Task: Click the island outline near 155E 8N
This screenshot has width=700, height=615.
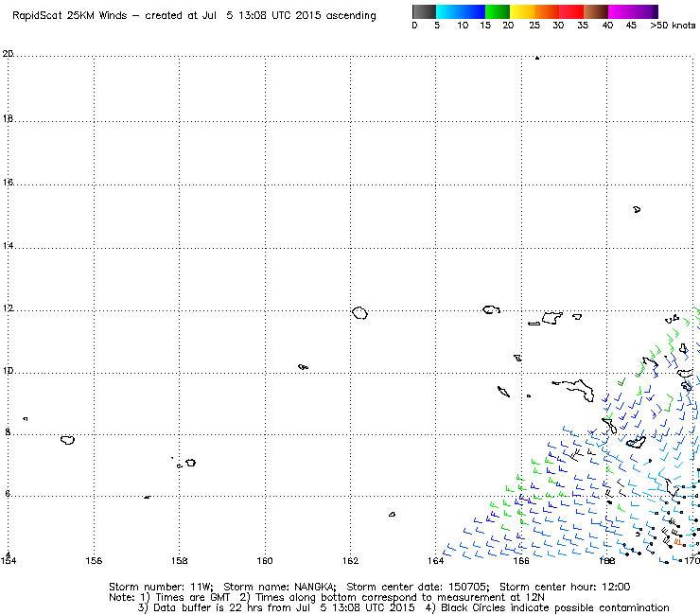Action: (x=67, y=440)
